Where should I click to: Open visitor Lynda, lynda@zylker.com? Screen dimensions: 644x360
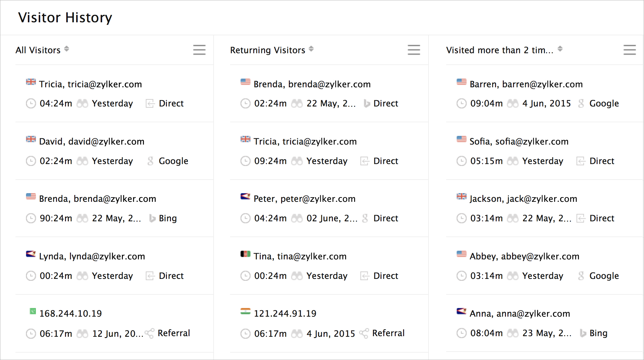tap(92, 256)
